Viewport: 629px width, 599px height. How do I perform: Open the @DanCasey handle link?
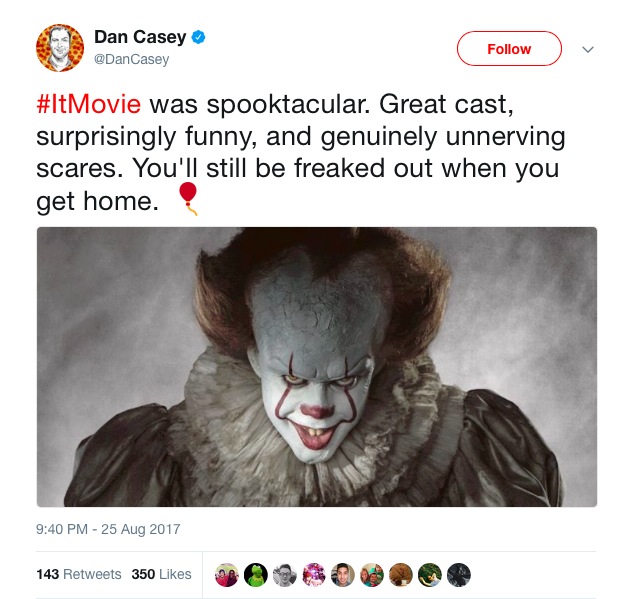coord(132,60)
